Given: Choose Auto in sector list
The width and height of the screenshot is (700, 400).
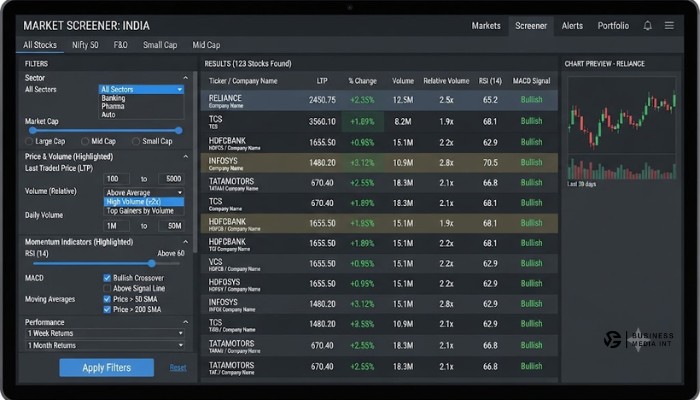Looking at the screenshot, I should tap(108, 115).
